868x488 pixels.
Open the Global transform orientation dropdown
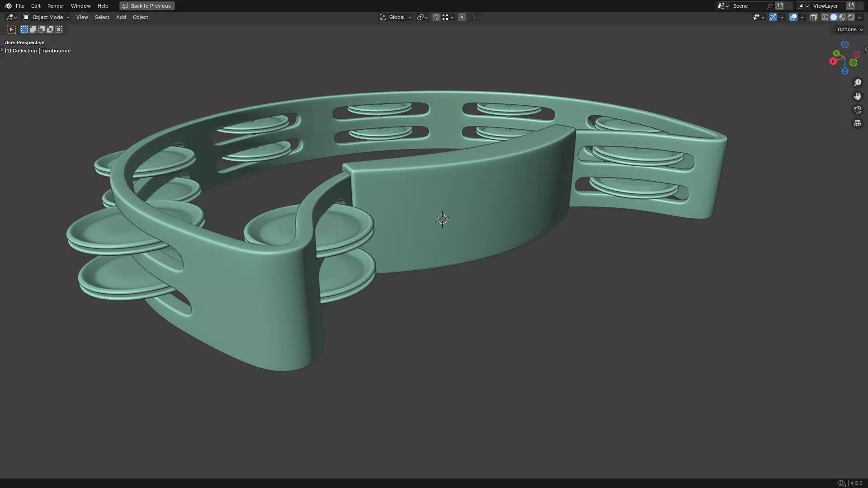(396, 17)
